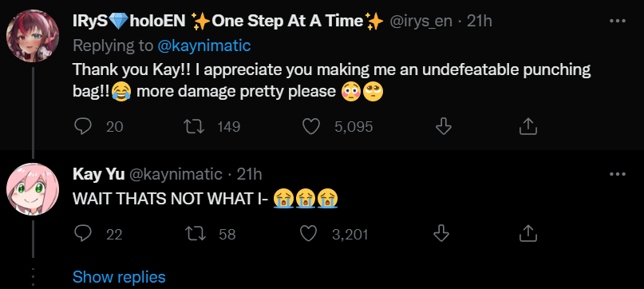Click download arrow on Kay Yu's tweet
644x289 pixels.
(x=441, y=234)
